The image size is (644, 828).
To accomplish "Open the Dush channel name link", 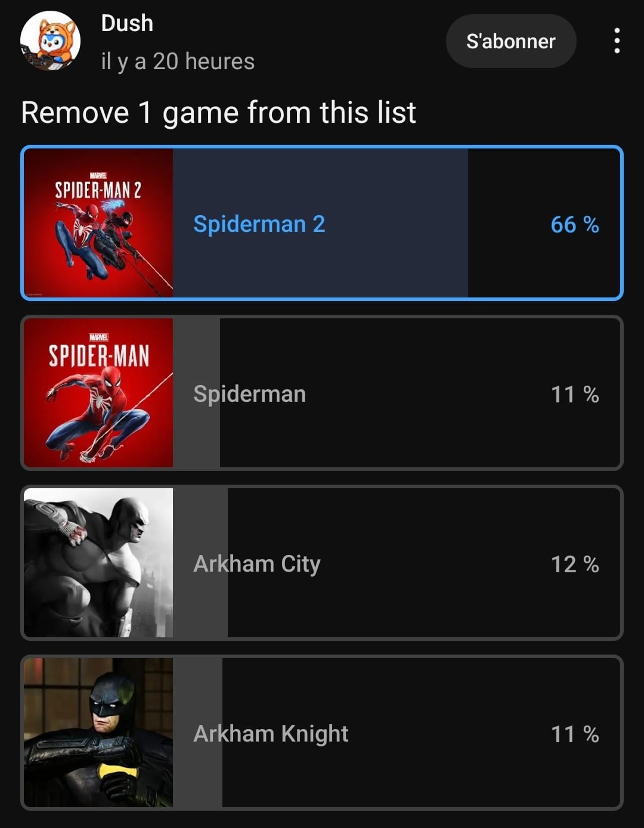I will 127,23.
